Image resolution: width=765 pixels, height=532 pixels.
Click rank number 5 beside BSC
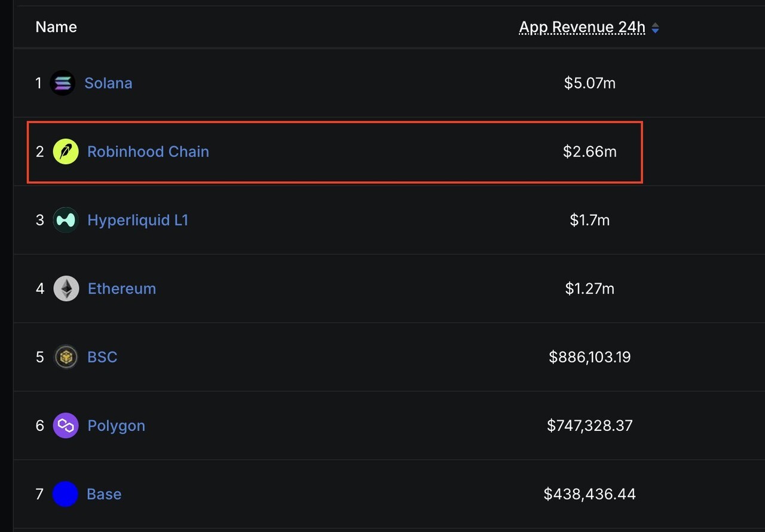tap(40, 357)
